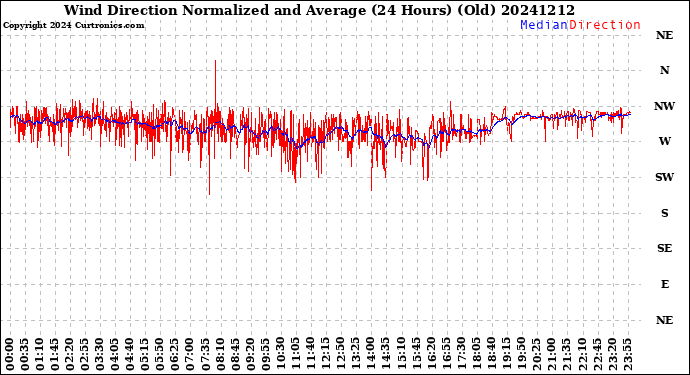Click the 00:35 time axis label

pos(25,355)
